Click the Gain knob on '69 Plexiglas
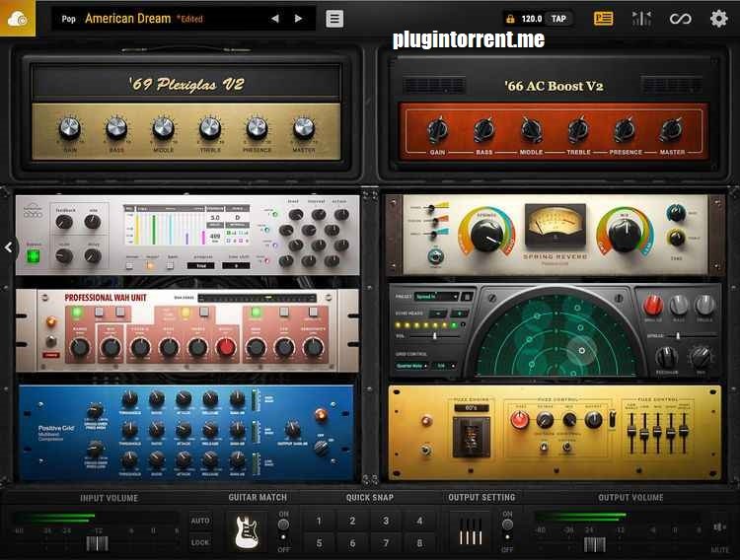Viewport: 740px width, 560px height. tap(69, 128)
